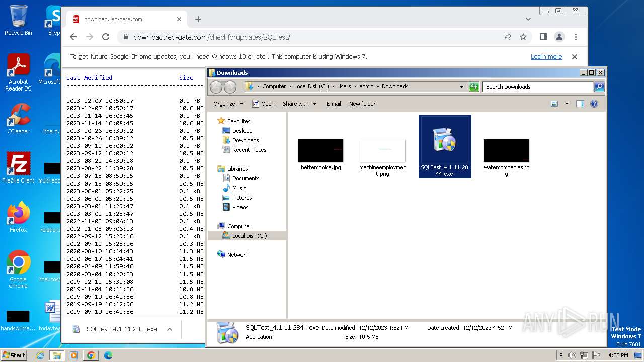This screenshot has height=362, width=644.
Task: Click Local Disk (C:) breadcrumb segment
Action: 311,86
